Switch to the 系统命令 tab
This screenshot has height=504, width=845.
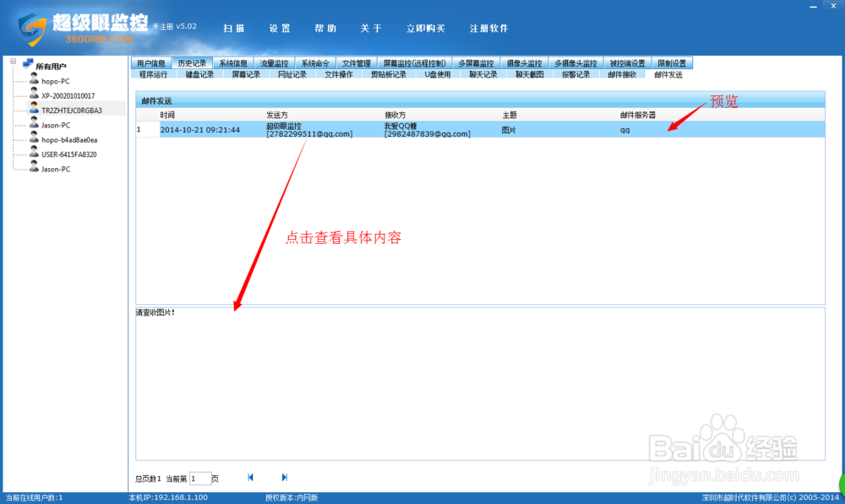[x=315, y=63]
